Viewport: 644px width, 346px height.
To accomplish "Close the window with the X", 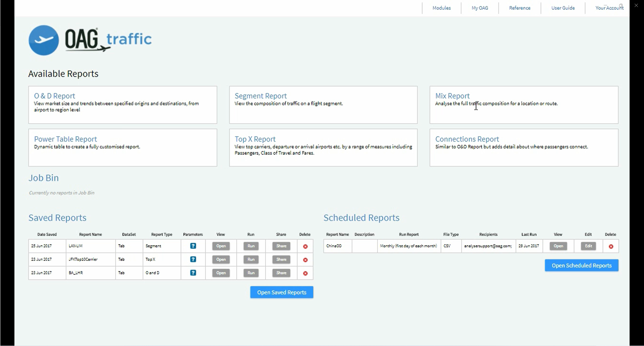I will coord(636,5).
